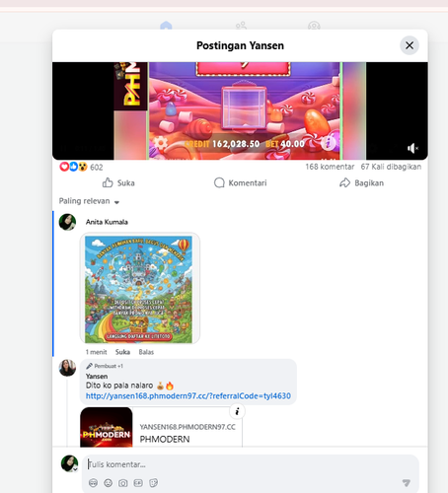Click the settings gear in the video
This screenshot has width=448, height=493.
160,143
